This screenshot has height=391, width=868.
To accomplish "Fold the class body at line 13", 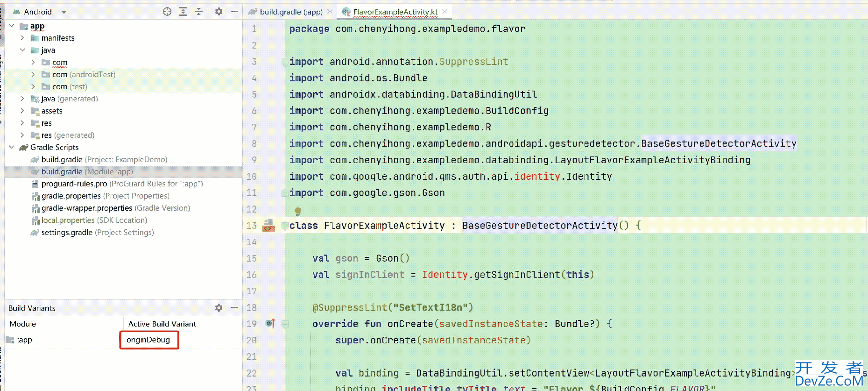I will point(284,227).
